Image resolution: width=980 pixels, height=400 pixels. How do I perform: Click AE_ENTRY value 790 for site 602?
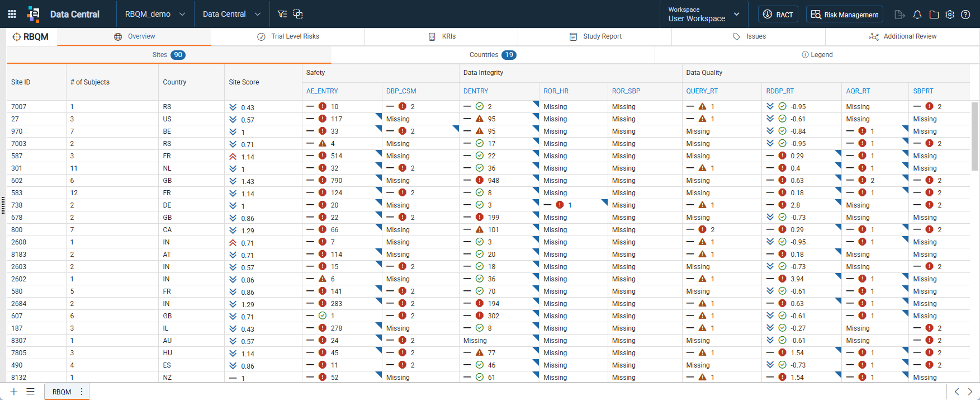[337, 181]
